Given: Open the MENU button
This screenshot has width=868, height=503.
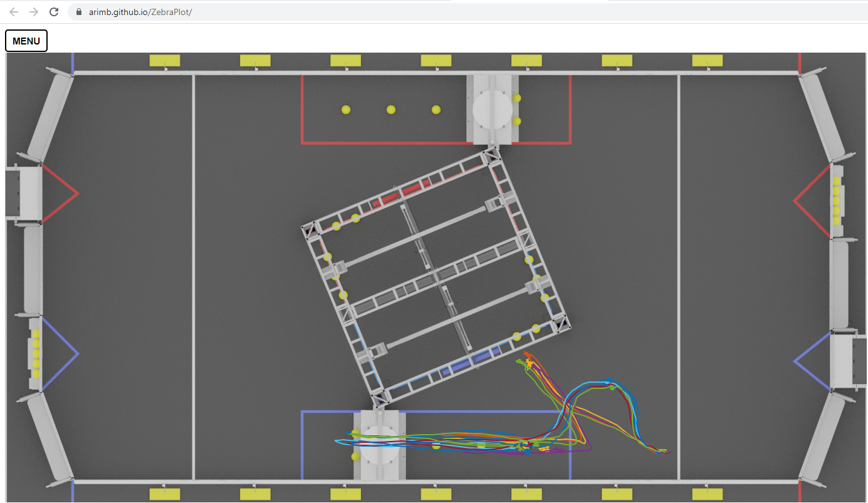Looking at the screenshot, I should [x=26, y=41].
